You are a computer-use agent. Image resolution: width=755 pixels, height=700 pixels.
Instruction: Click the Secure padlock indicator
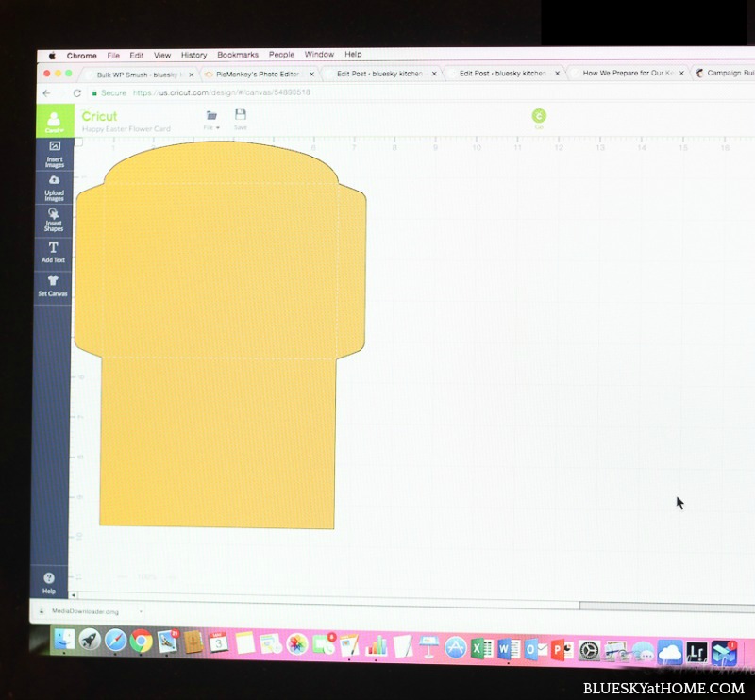tap(109, 92)
